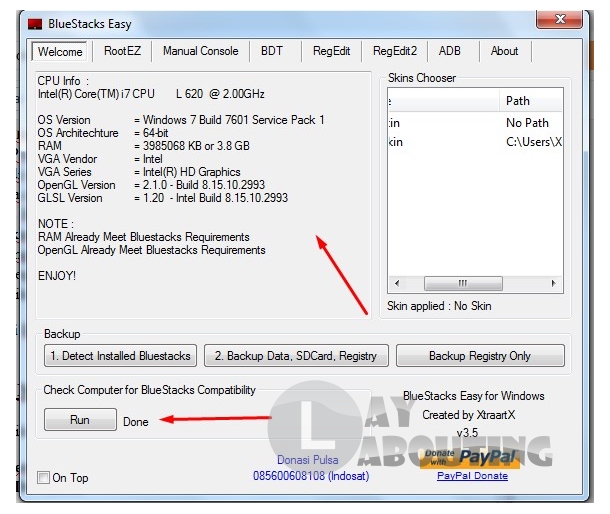
Task: Switch to the RootEZ tab
Action: click(122, 51)
